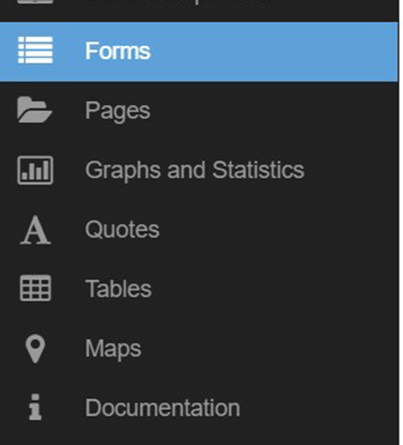
Task: Open the Quotes section text
Action: click(x=122, y=229)
